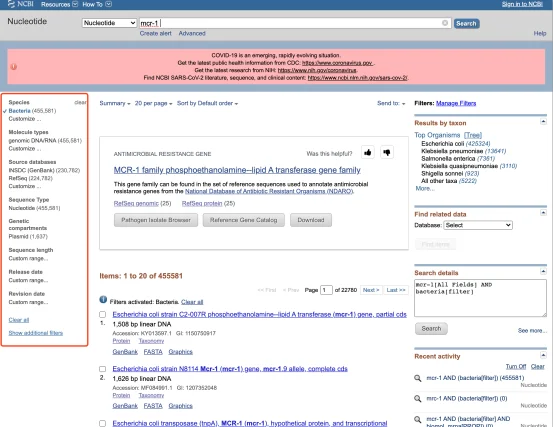The height and width of the screenshot is (427, 553).
Task: Click the NCBI logo
Action: point(21,4)
